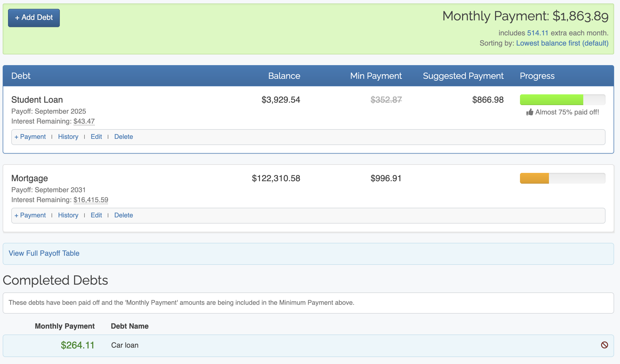The height and width of the screenshot is (364, 620).
Task: Click the orange Mortgage progress bar
Action: [534, 178]
